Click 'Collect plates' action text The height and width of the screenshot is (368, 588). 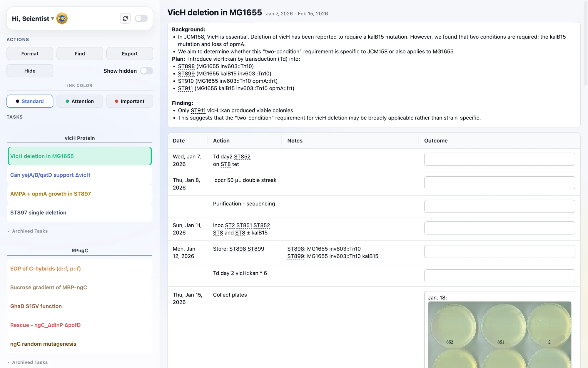click(x=230, y=295)
